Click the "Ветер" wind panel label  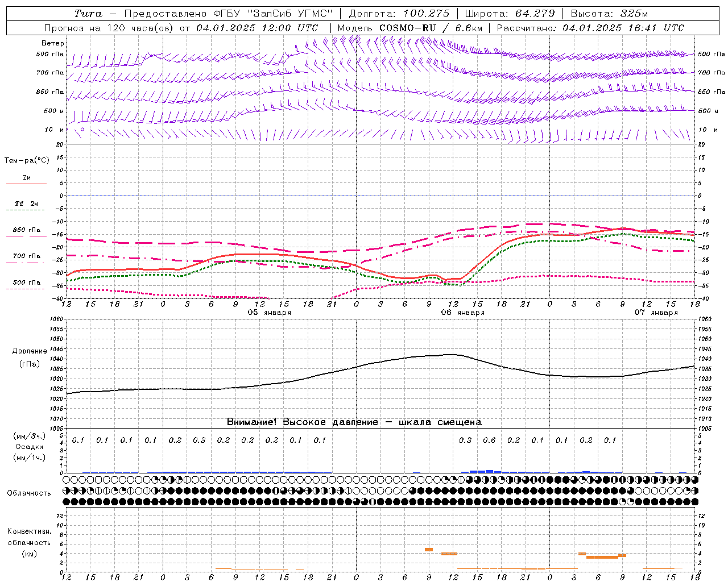53,43
